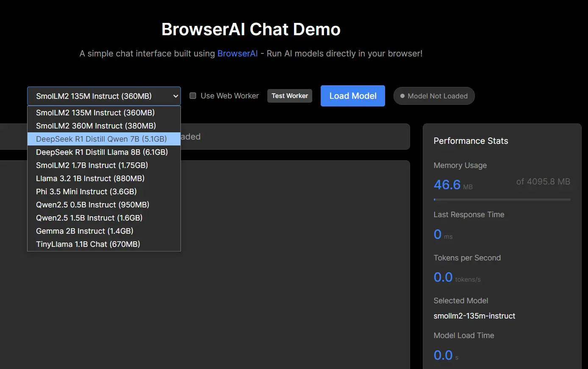Viewport: 588px width, 369px height.
Task: Select Phi 3.5 Mini Instruct option
Action: tap(86, 191)
